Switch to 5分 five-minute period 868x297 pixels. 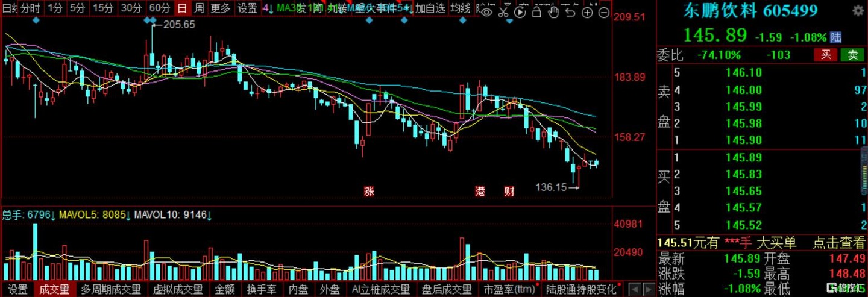[x=77, y=8]
